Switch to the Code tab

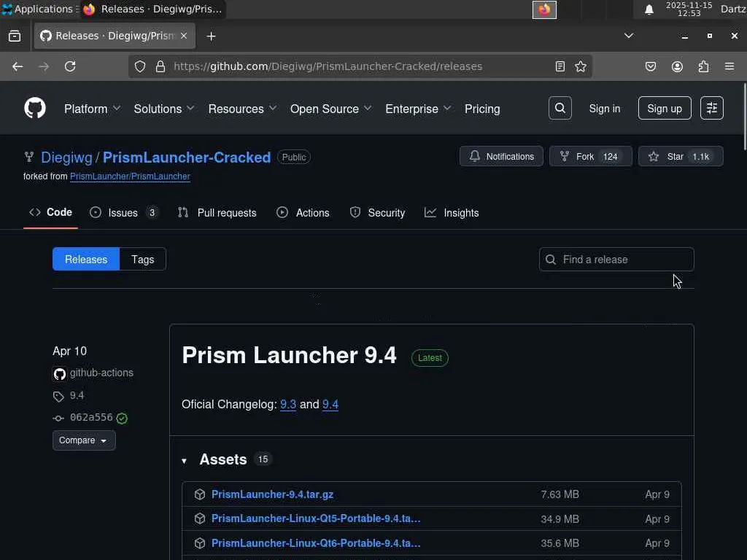[50, 212]
